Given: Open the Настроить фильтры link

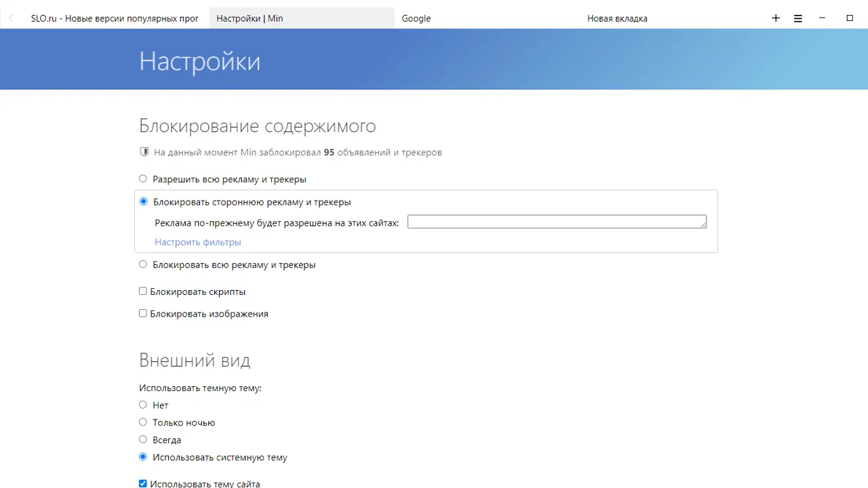Looking at the screenshot, I should point(198,242).
